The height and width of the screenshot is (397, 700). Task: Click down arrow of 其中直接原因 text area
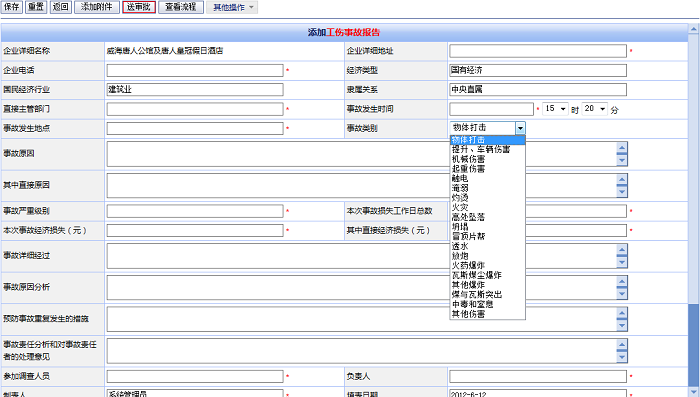tap(622, 192)
